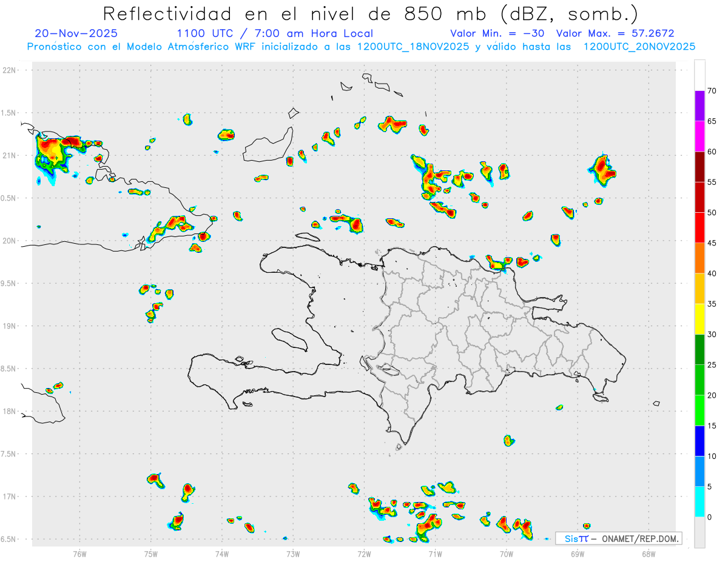Click the date '20-Nov-2025'

point(76,33)
